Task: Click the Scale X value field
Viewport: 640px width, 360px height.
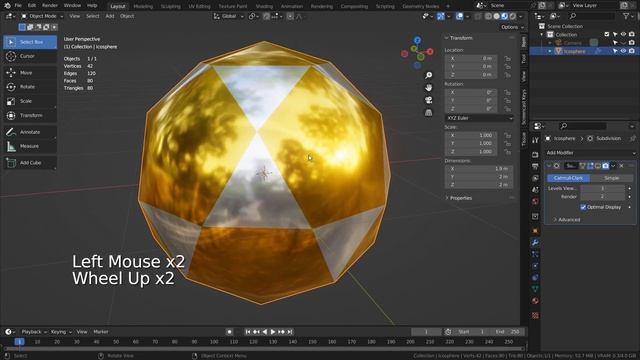Action: click(x=471, y=135)
